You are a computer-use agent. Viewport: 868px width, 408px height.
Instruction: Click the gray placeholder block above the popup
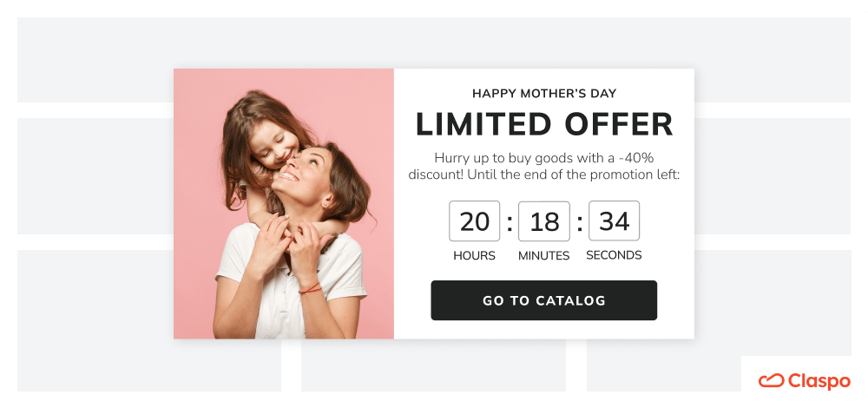(434, 43)
